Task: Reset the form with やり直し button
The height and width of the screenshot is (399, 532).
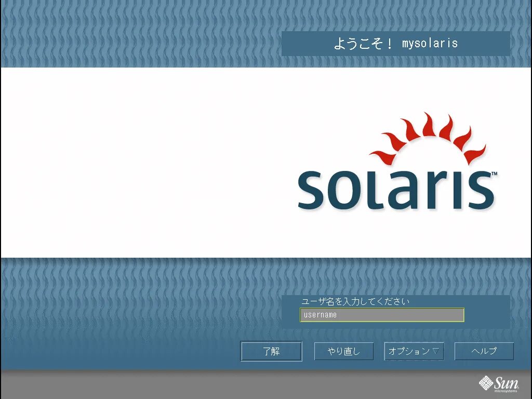Action: [344, 351]
